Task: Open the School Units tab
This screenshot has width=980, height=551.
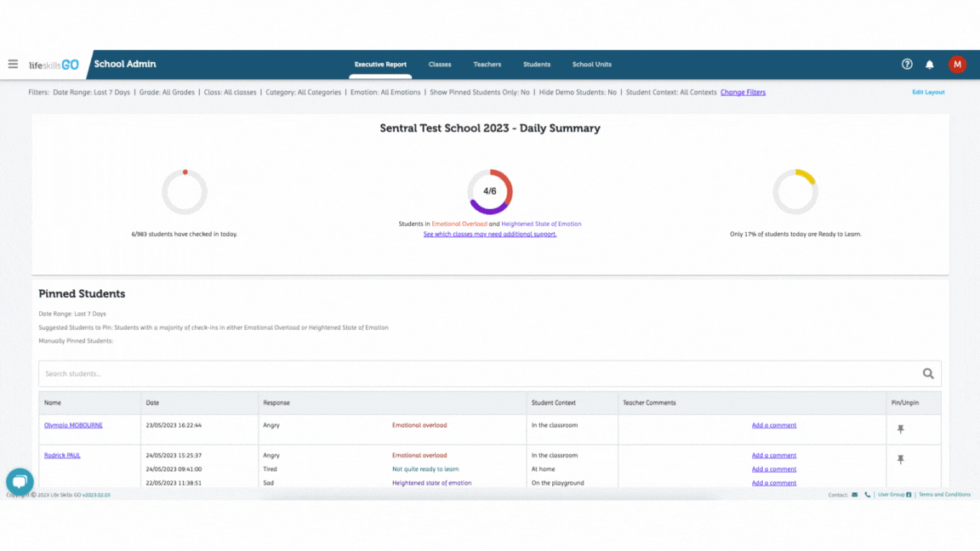Action: 592,65
